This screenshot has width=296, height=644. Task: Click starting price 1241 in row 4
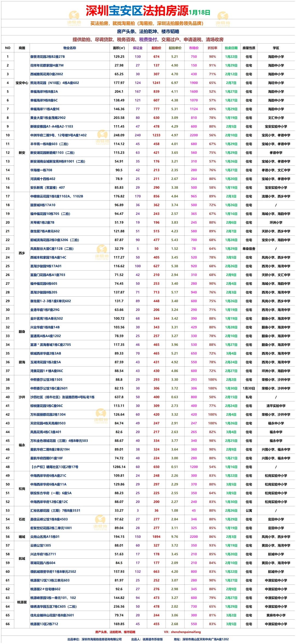coord(156,83)
